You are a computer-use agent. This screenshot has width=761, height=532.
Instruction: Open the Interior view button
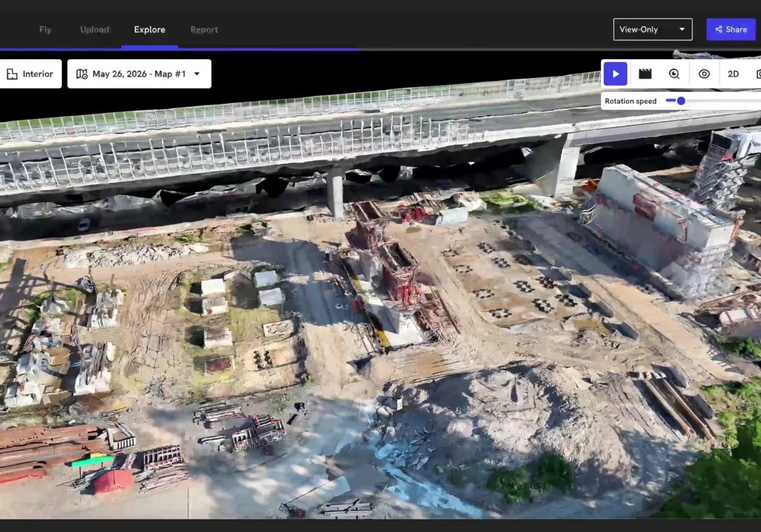click(x=30, y=74)
